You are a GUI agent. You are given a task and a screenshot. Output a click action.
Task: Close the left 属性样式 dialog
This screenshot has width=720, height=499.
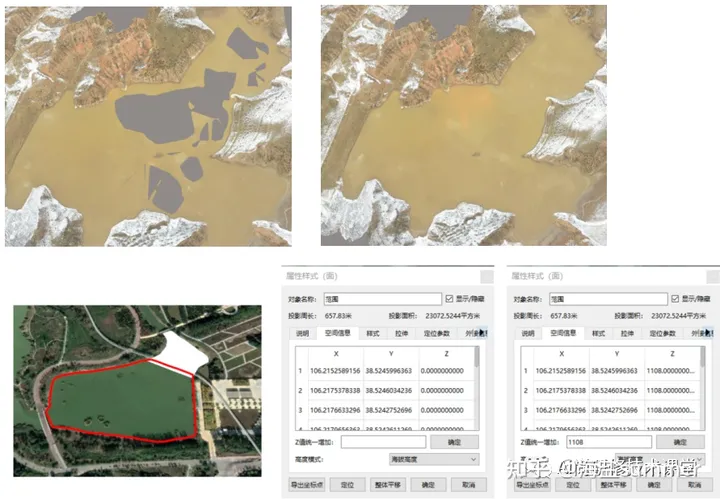pyautogui.click(x=486, y=276)
